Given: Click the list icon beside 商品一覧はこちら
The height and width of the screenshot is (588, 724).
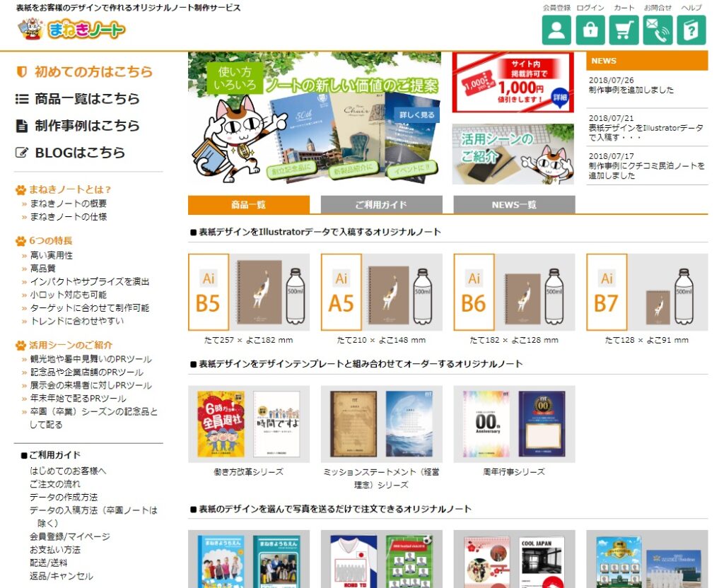Looking at the screenshot, I should click(22, 99).
